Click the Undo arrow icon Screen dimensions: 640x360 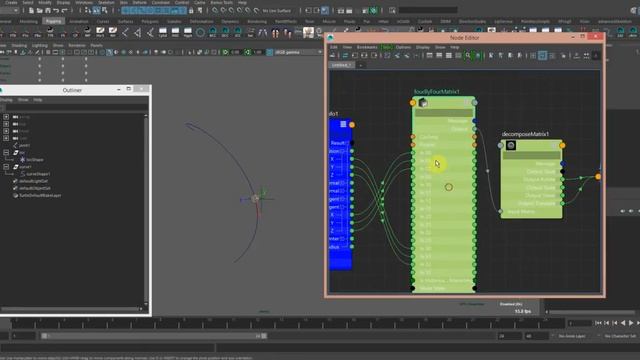56,11
